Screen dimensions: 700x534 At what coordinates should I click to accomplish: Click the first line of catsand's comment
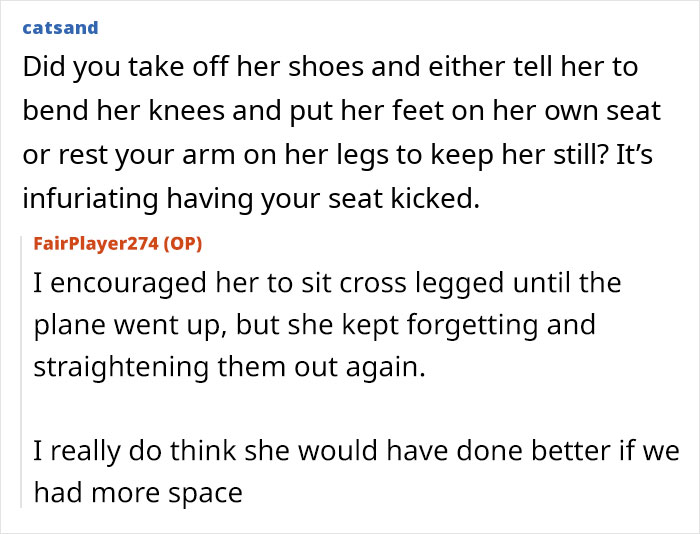330,67
